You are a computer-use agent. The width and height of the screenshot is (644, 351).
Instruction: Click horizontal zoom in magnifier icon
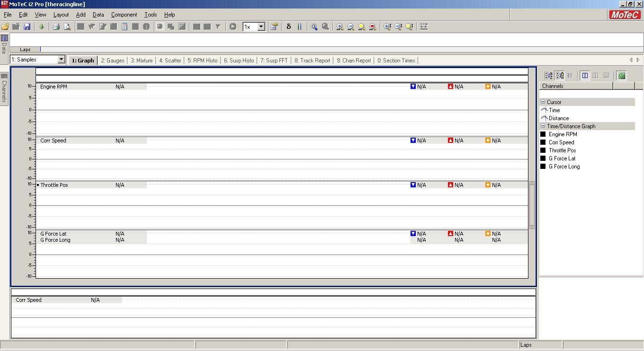tap(340, 27)
